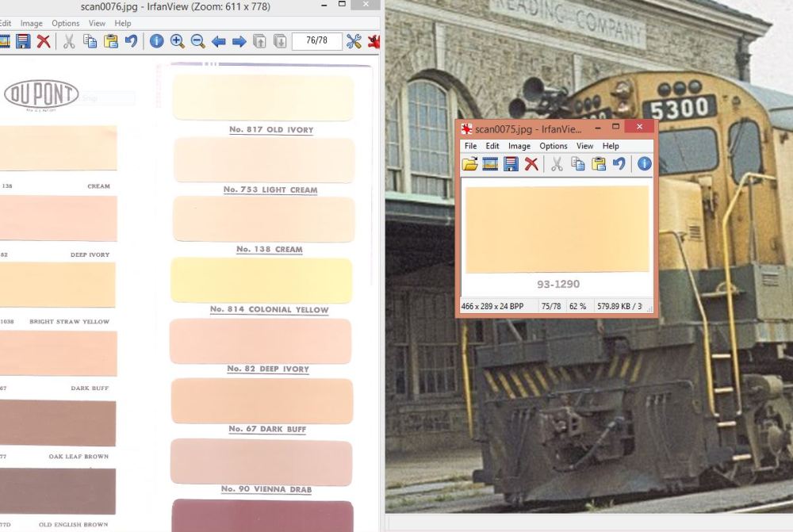The image size is (793, 532).
Task: Click Copy icon in scan0075 window
Action: (577, 164)
